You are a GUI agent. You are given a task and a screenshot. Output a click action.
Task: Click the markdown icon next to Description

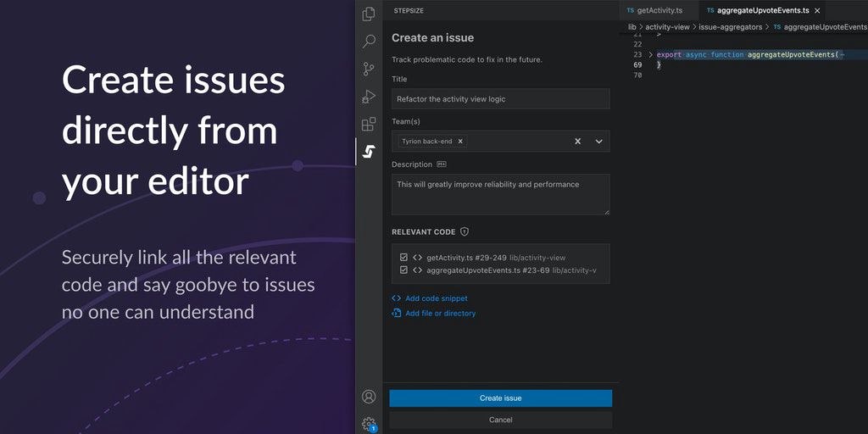tap(441, 164)
